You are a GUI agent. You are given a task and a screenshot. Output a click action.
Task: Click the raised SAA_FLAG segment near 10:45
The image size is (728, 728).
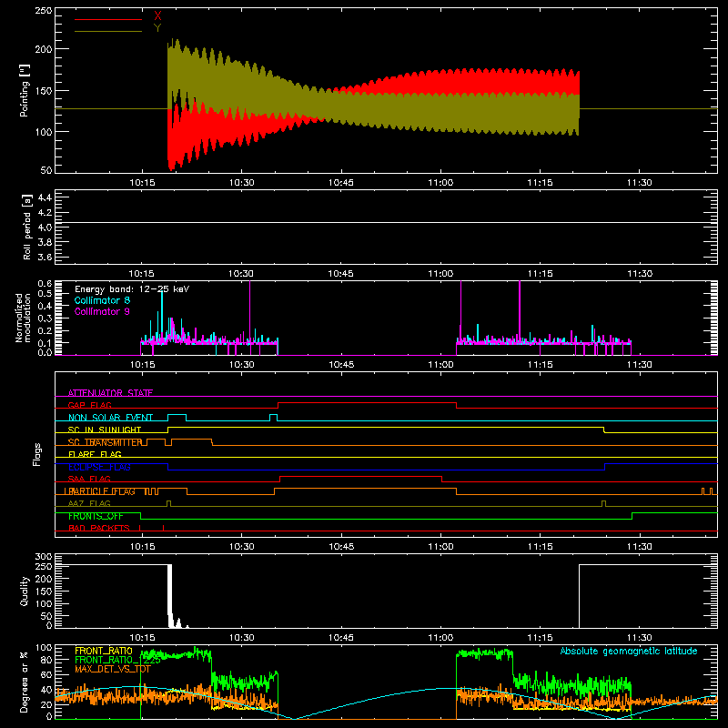tap(360, 476)
